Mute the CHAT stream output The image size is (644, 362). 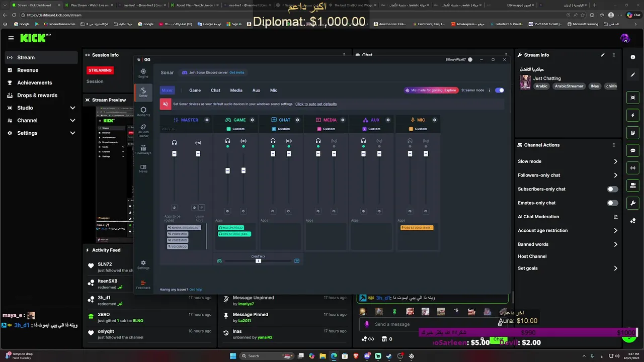288,211
